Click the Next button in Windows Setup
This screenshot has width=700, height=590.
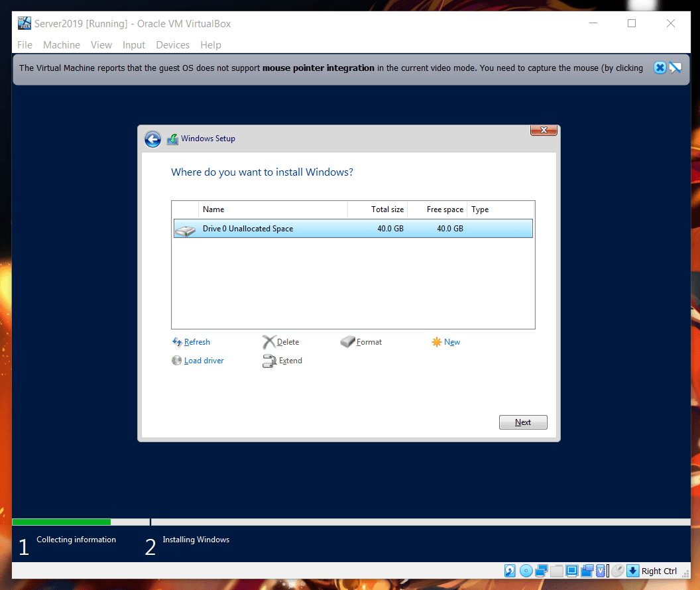(x=523, y=422)
